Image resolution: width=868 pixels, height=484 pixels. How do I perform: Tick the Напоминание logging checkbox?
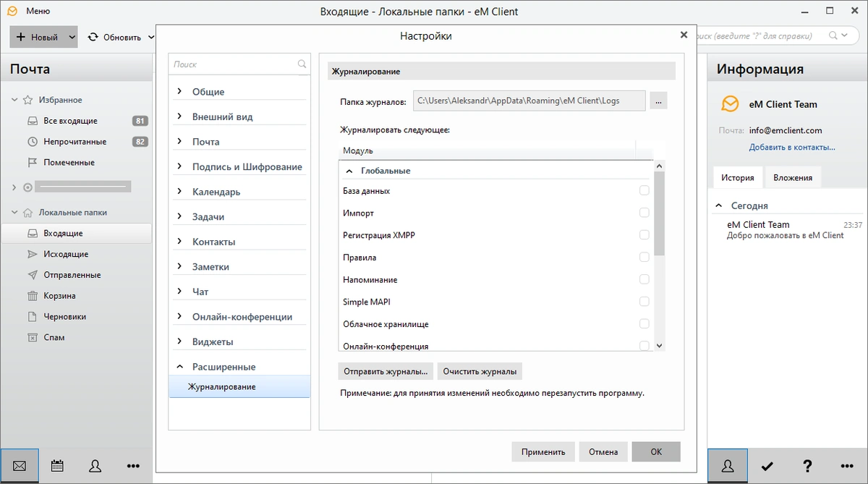[x=644, y=279]
